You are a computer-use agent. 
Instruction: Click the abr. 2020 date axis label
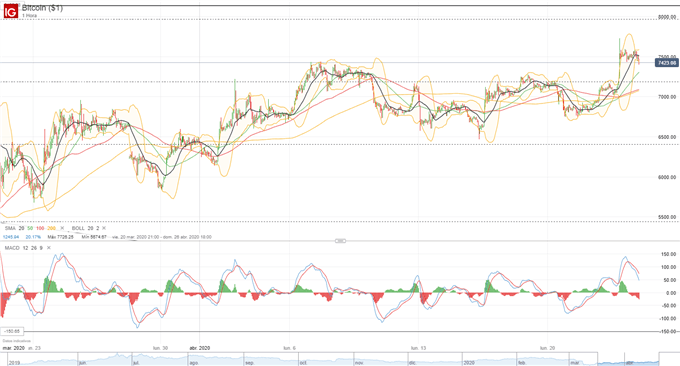200,348
